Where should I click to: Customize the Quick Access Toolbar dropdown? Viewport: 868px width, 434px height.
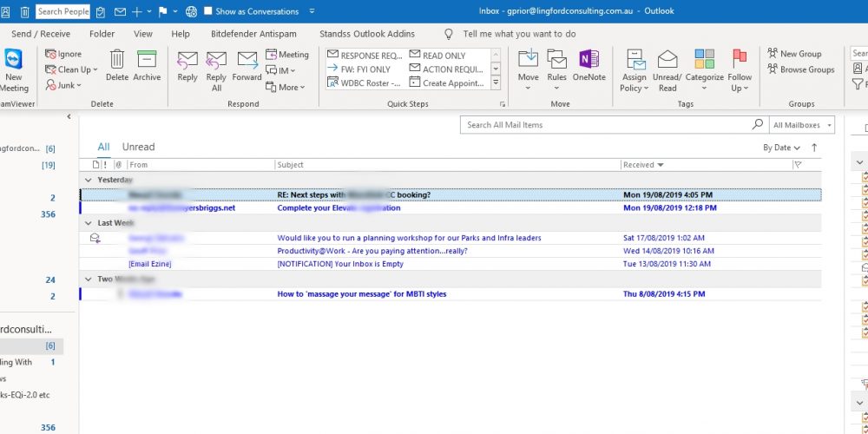tap(312, 11)
